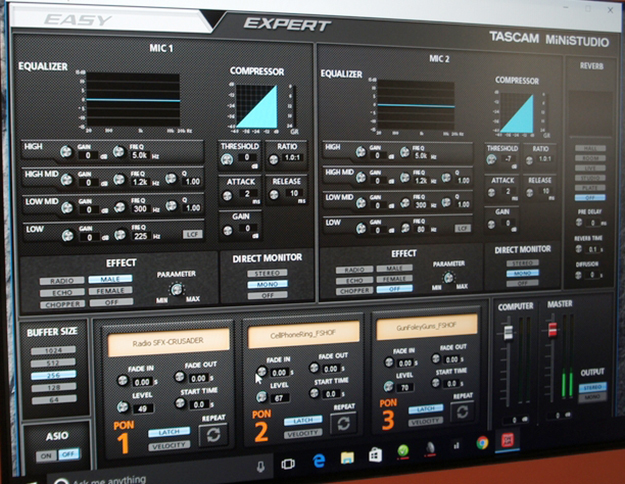The height and width of the screenshot is (484, 625).
Task: Turn ASIO on
Action: (x=44, y=455)
